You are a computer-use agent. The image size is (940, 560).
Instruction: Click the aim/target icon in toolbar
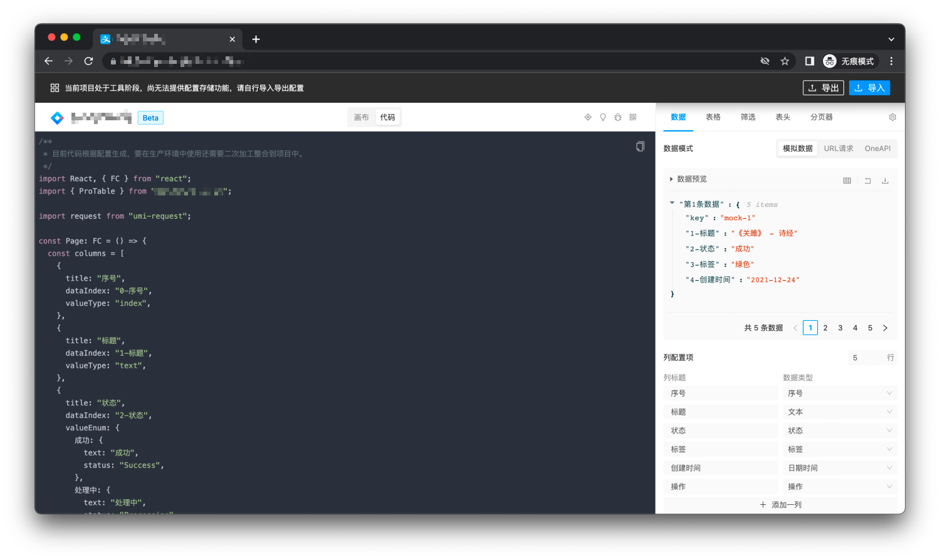click(x=588, y=117)
